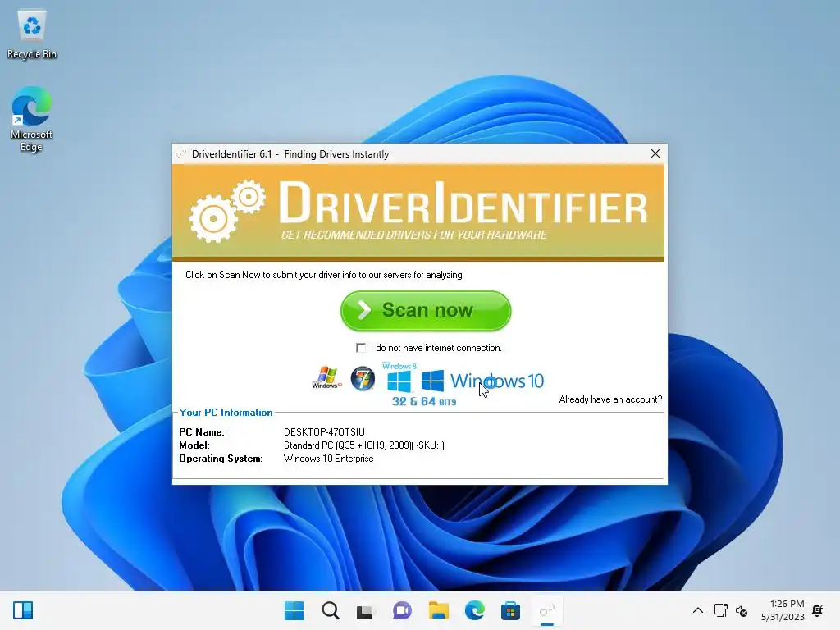The image size is (840, 630).
Task: Click the 'GET RECOMMENDED DRIVERS FOR YOUR HARDWARE' tagline
Action: click(x=414, y=235)
